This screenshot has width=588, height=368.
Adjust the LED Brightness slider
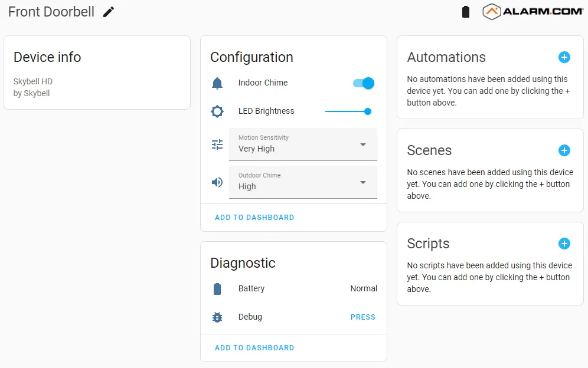tap(348, 111)
